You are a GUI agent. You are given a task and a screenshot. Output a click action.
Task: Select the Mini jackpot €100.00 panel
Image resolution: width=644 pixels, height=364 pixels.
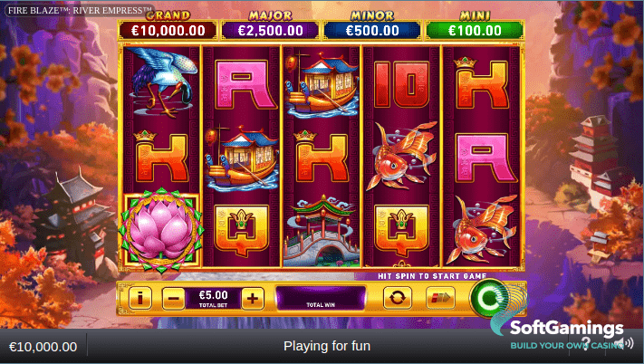[475, 31]
